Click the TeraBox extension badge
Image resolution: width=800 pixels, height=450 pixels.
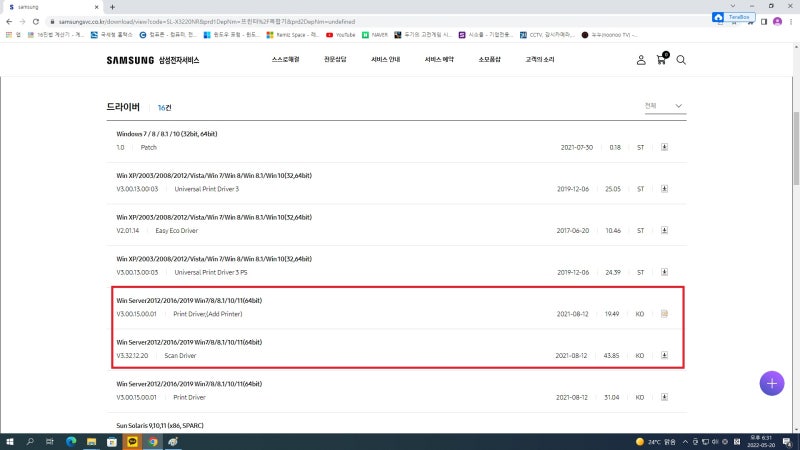click(x=733, y=17)
